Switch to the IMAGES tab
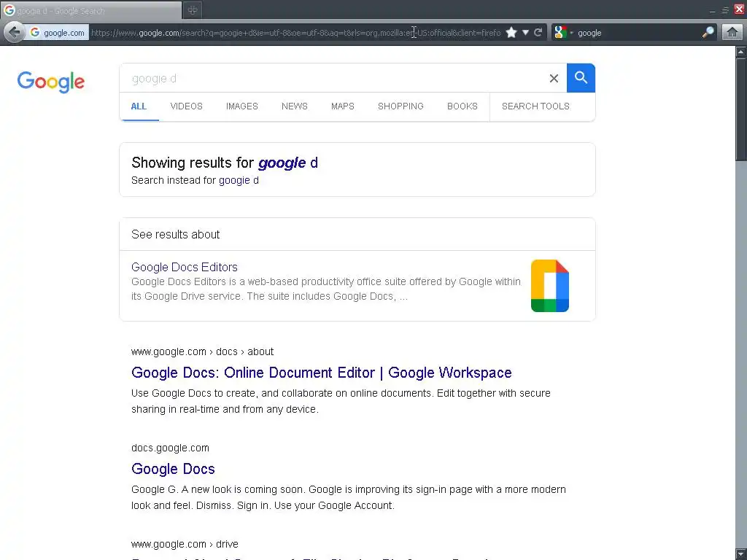The image size is (747, 560). (x=242, y=106)
